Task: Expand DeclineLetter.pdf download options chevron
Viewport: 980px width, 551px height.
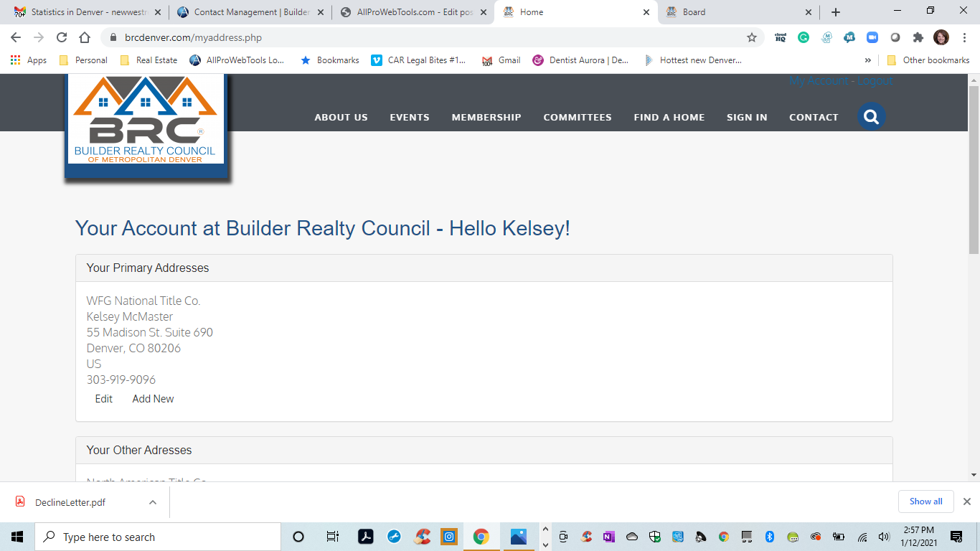Action: coord(153,502)
